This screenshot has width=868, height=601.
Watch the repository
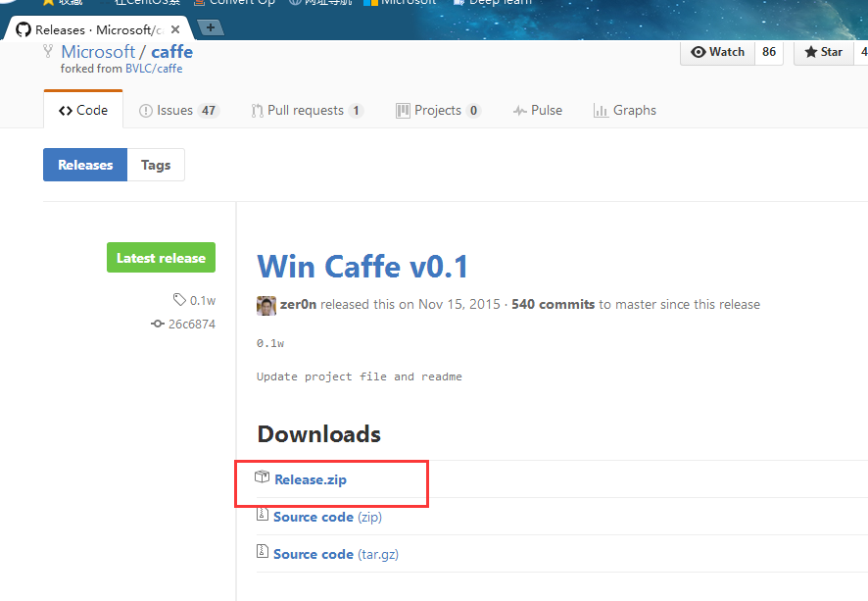(717, 52)
